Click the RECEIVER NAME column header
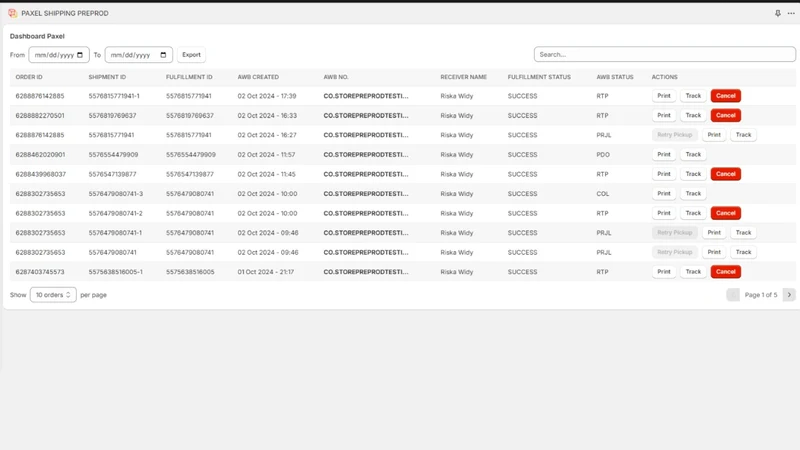 pyautogui.click(x=464, y=77)
